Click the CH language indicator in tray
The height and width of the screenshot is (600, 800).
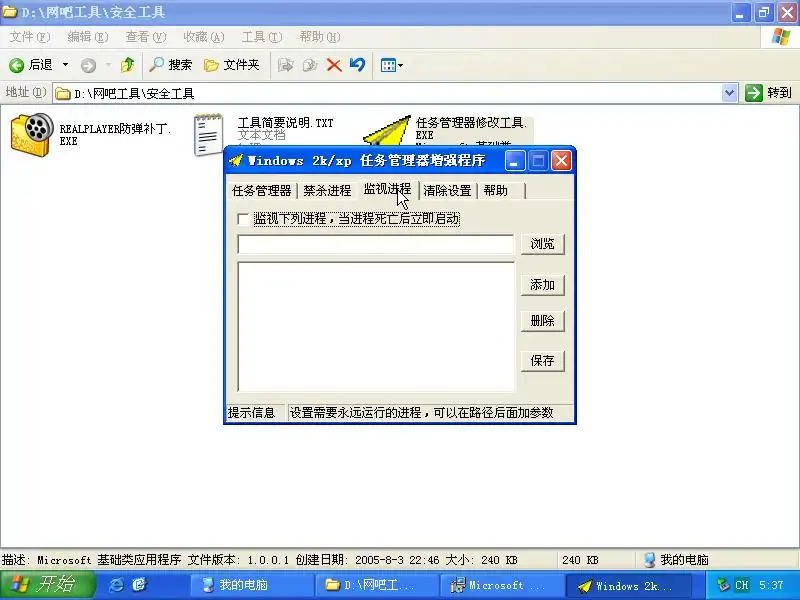pos(741,585)
